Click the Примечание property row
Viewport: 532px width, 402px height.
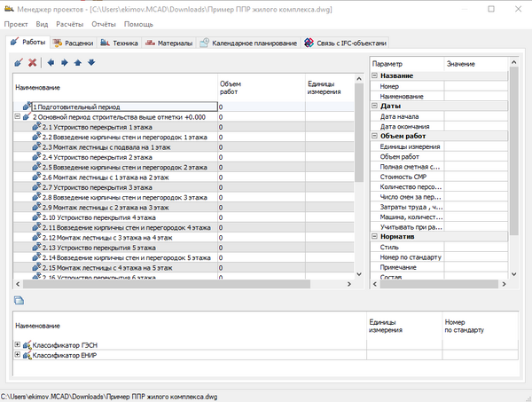point(439,267)
